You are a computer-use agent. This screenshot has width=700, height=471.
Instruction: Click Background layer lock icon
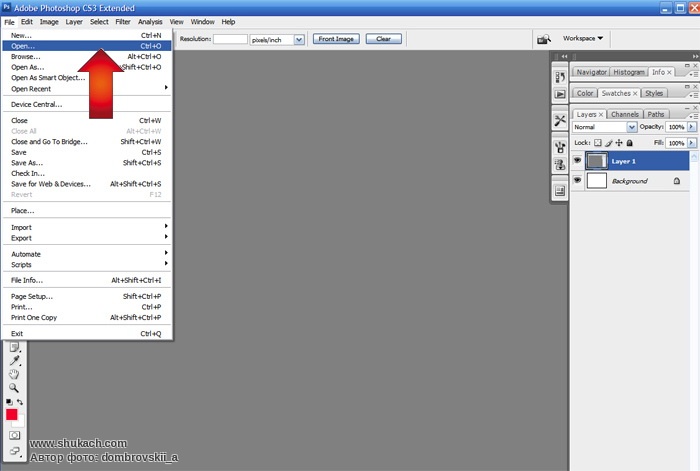coord(677,181)
